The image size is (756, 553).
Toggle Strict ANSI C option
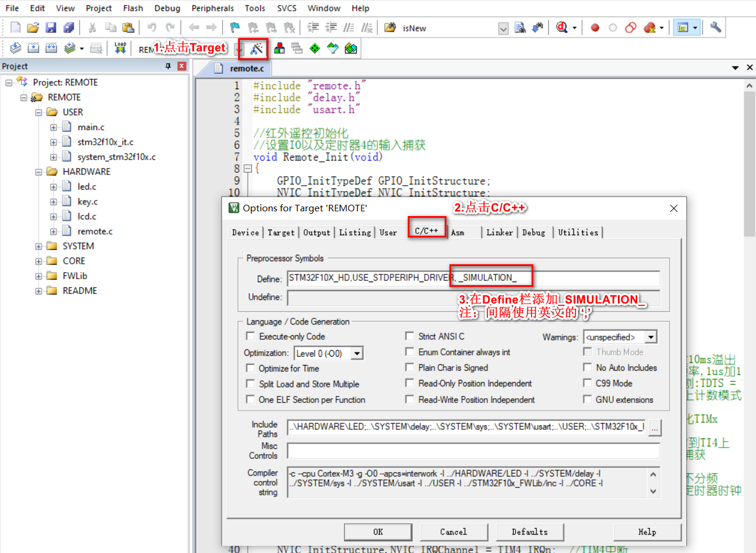click(410, 336)
